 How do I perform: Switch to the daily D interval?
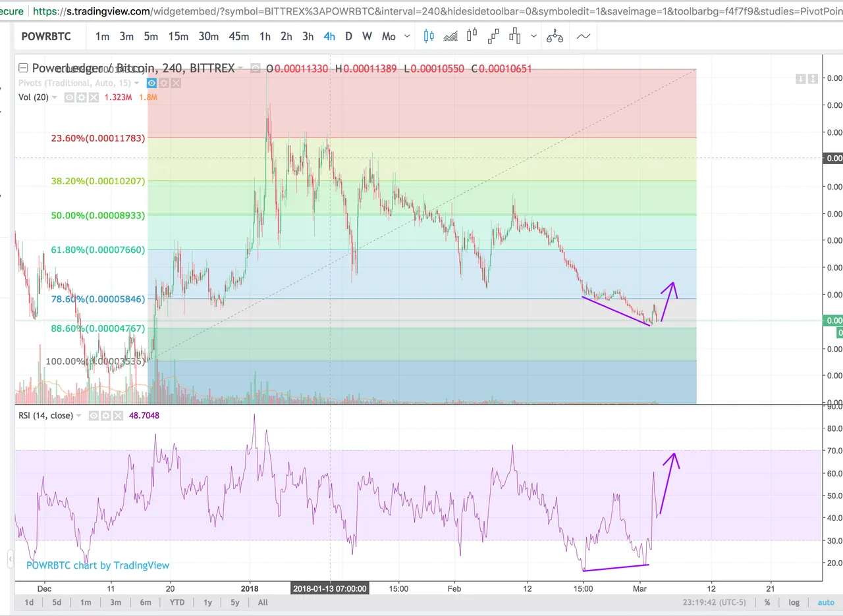pos(349,37)
